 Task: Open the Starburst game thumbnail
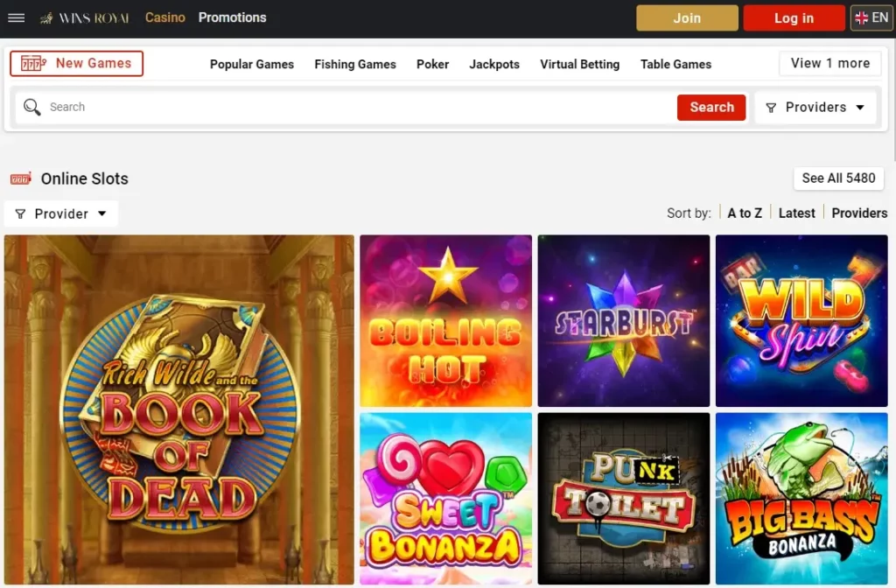(x=623, y=320)
